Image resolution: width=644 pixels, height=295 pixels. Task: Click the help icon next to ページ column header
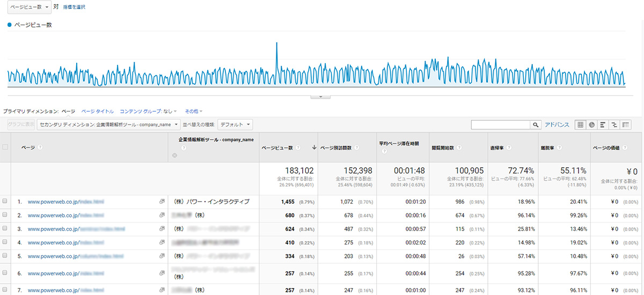[x=40, y=147]
